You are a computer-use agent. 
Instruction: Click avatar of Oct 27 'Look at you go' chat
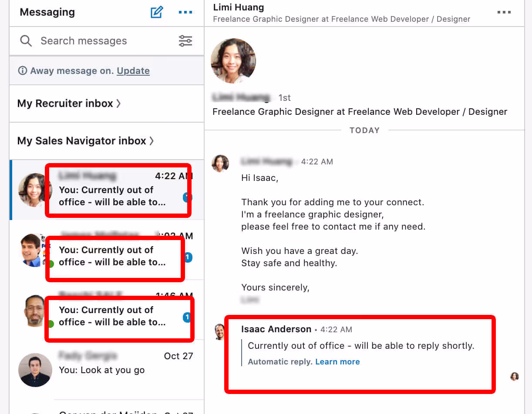click(35, 370)
